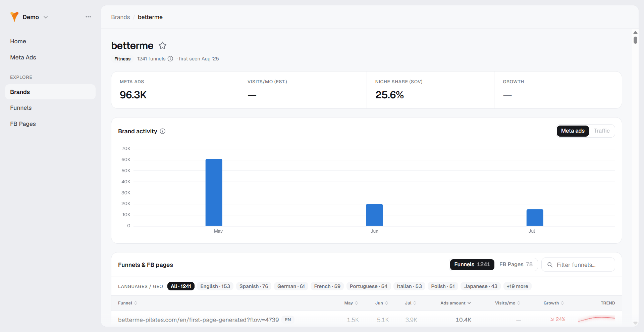The width and height of the screenshot is (644, 332).
Task: Select Brands in Explore section
Action: (50, 92)
